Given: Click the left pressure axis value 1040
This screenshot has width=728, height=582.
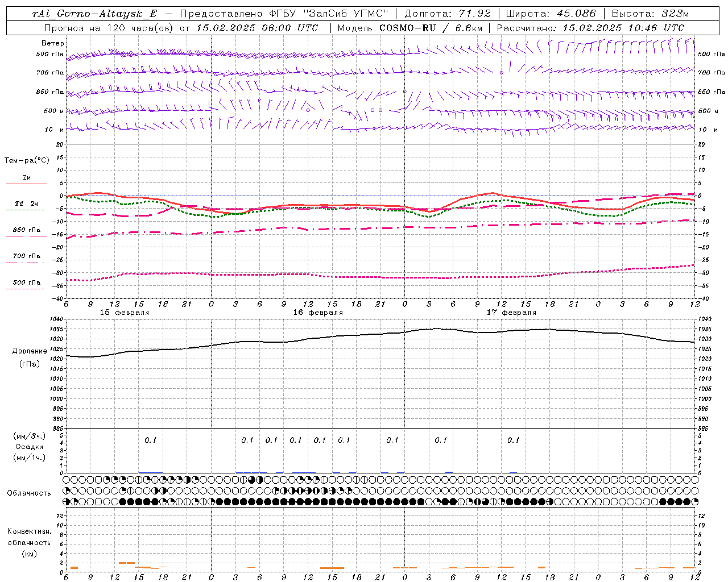Looking at the screenshot, I should [x=57, y=319].
